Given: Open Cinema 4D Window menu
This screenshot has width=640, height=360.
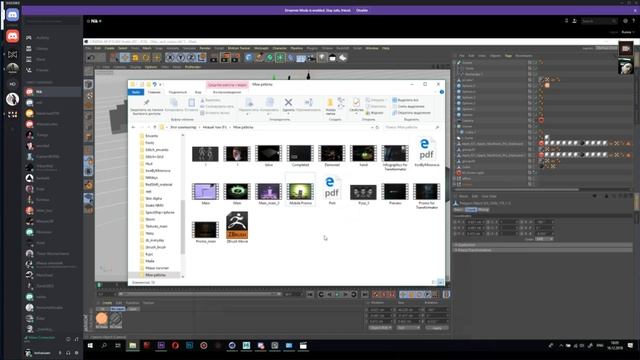Looking at the screenshot, I should (372, 48).
